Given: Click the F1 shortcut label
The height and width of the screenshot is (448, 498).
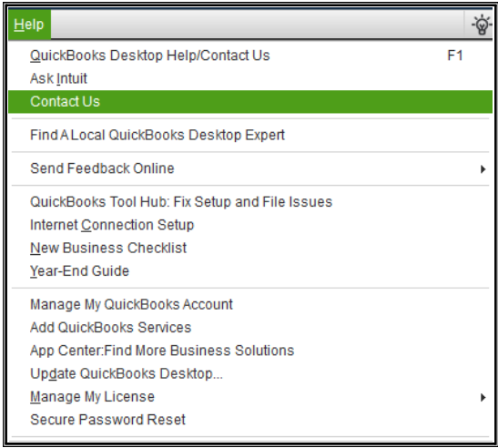Looking at the screenshot, I should coord(455,56).
